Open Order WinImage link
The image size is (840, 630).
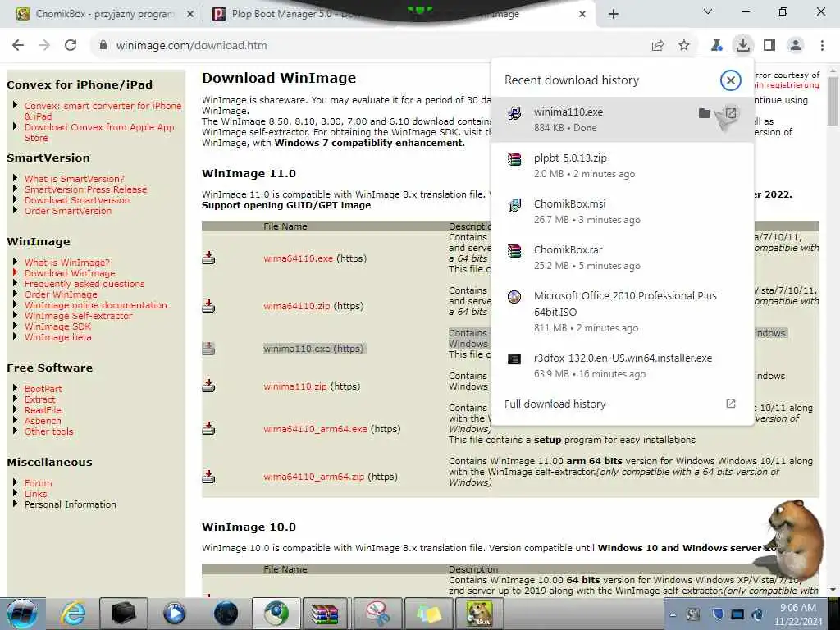(61, 294)
